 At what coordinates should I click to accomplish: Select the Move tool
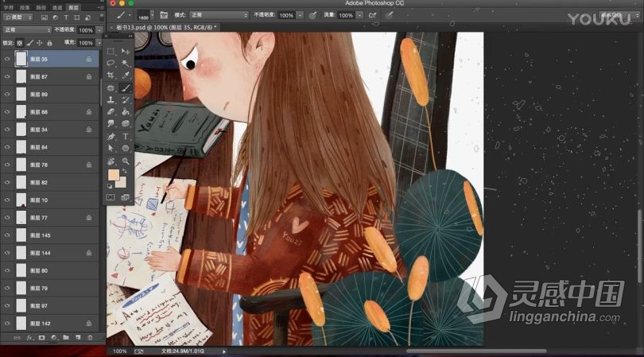(x=126, y=52)
